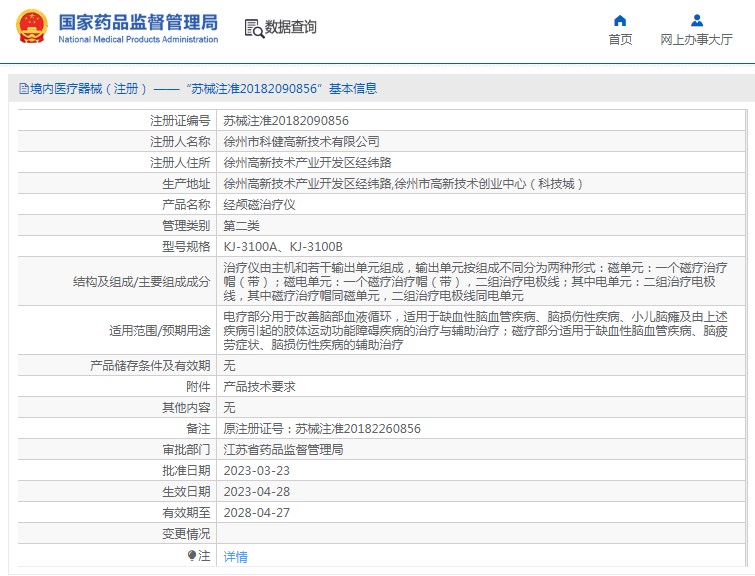Viewport: 755px width, 576px height.
Task: Click the national emblem logo
Action: (32, 27)
